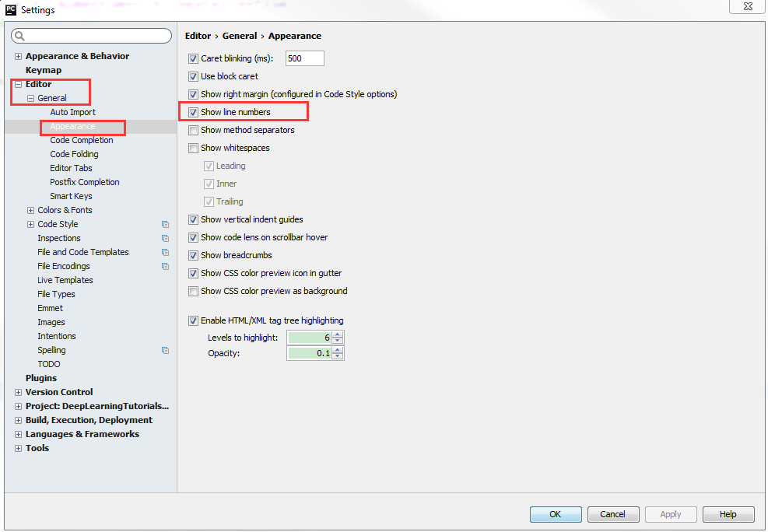Open Code Completion settings
This screenshot has width=768, height=532.
pos(81,140)
